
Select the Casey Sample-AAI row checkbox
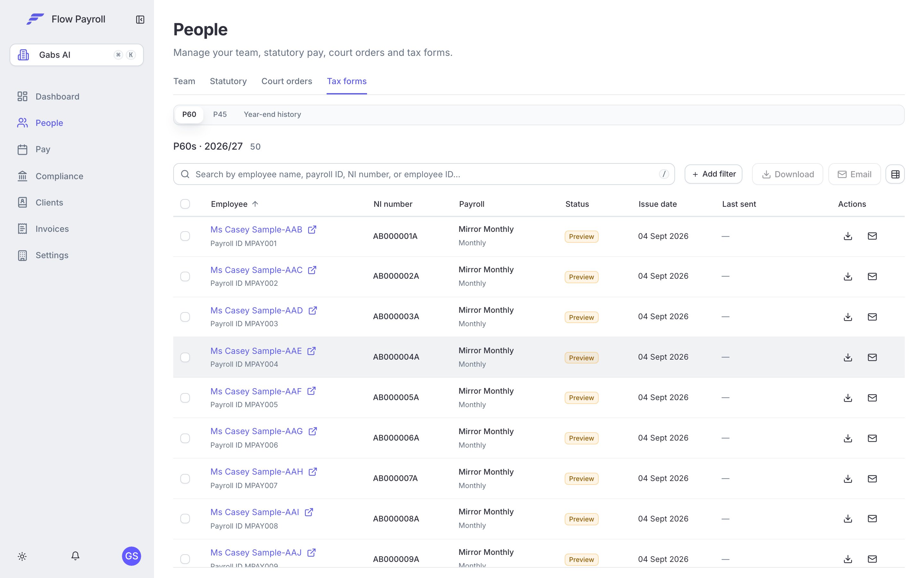(x=185, y=519)
